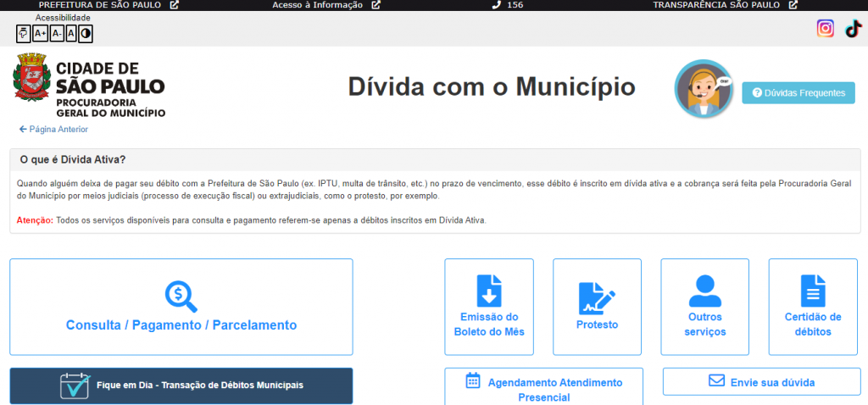Screen dimensions: 868x405
Task: Open Agendamento Atendimento Presencial
Action: pos(544,388)
